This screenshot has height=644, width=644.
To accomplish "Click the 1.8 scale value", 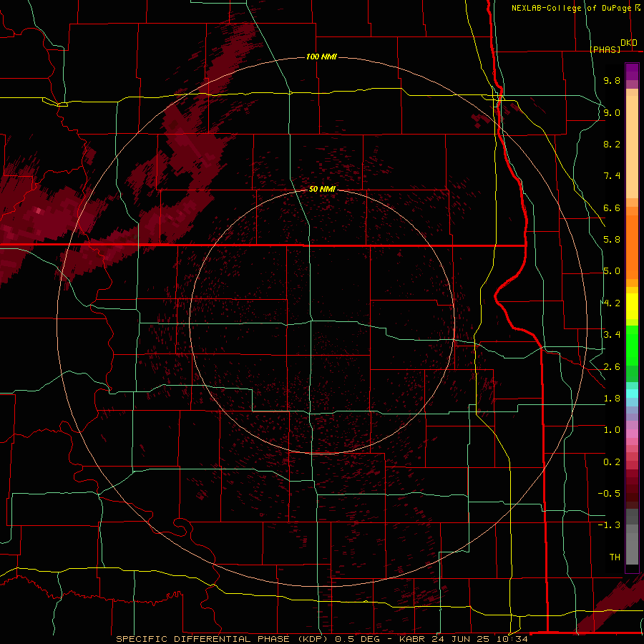I will pos(612,399).
